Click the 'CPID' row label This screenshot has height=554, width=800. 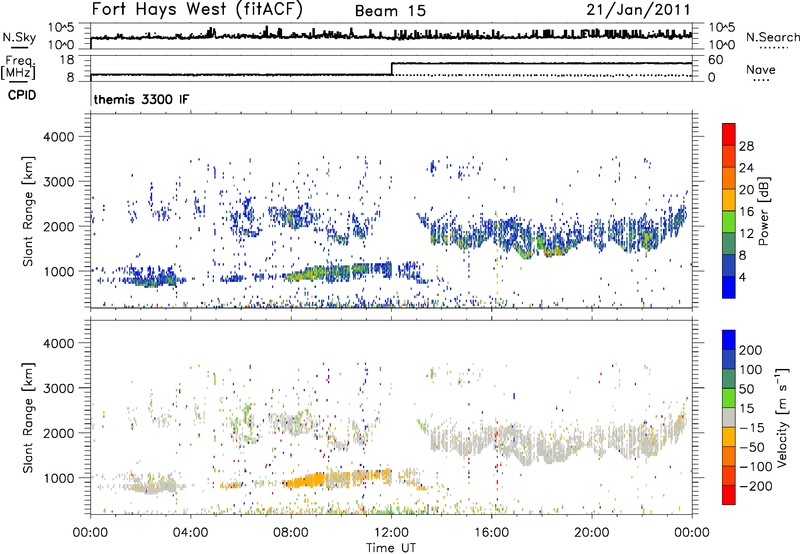[x=22, y=95]
